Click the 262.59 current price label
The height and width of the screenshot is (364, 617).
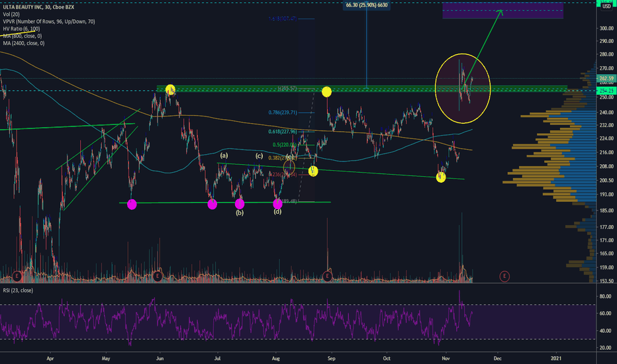click(606, 78)
